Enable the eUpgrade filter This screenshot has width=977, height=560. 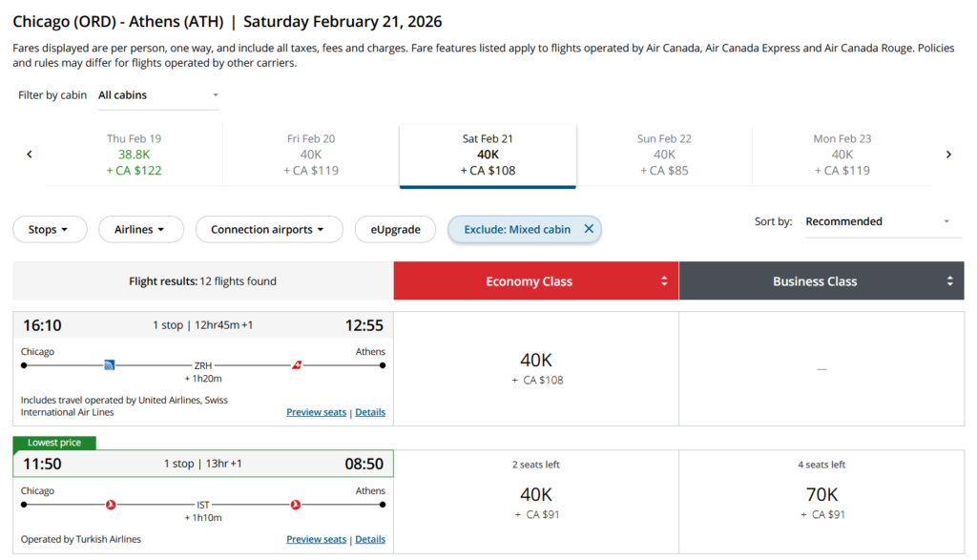click(x=395, y=229)
